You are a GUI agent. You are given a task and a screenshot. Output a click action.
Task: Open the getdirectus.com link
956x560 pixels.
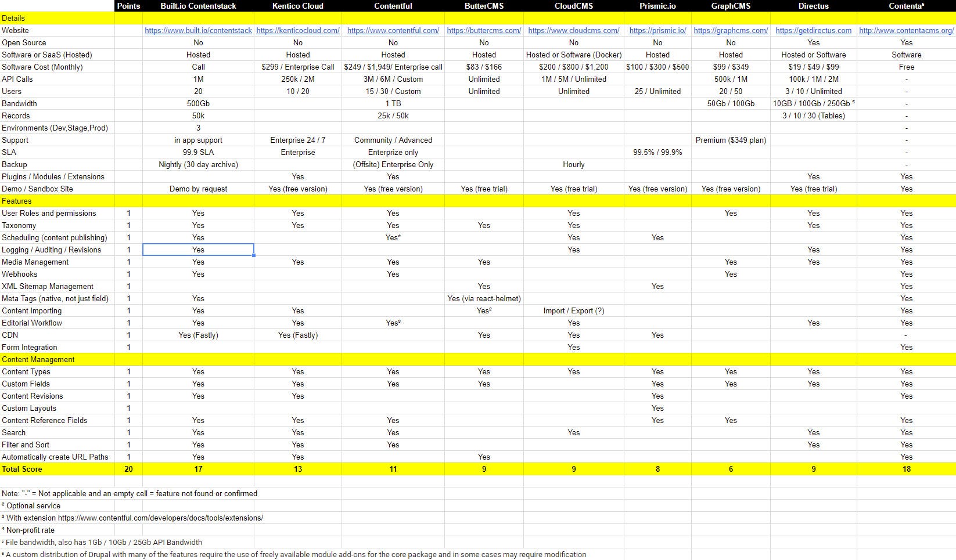[814, 30]
